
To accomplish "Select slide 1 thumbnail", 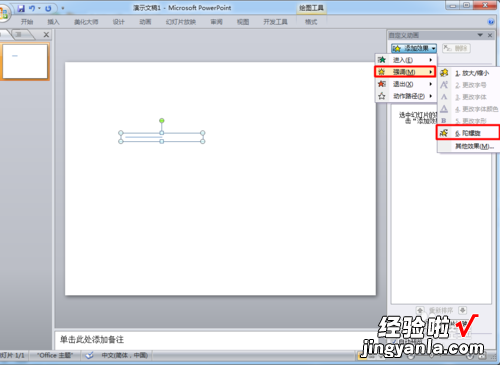I will tap(25, 62).
